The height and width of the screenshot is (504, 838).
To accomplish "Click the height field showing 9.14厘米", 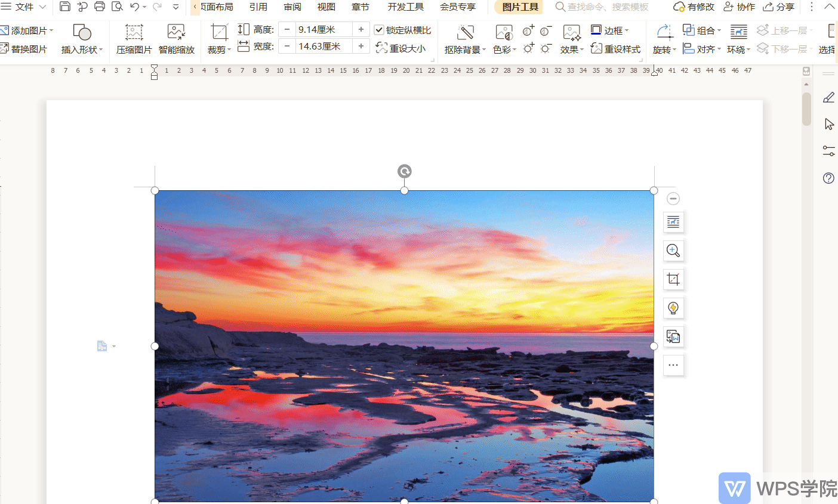I will point(324,29).
